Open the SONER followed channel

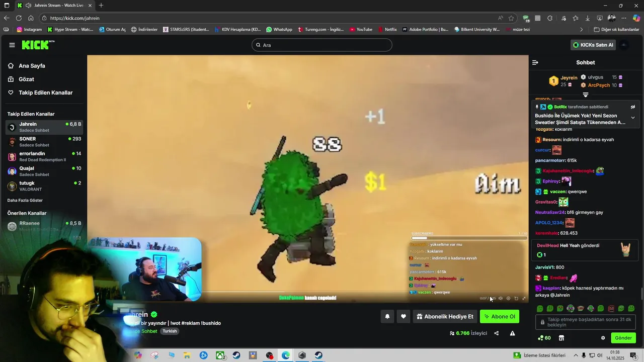[44, 142]
